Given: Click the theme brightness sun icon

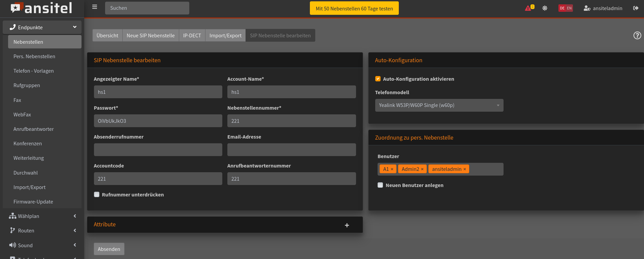Looking at the screenshot, I should [545, 8].
